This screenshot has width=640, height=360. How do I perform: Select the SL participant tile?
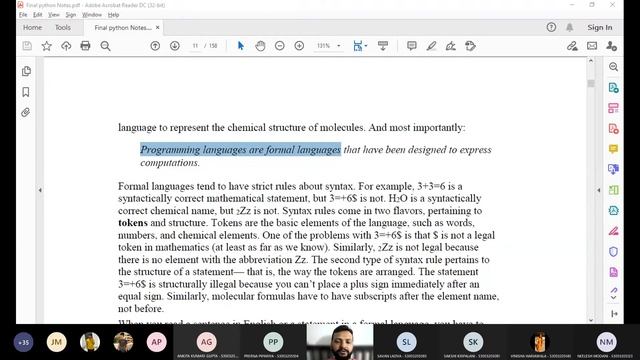pos(407,342)
